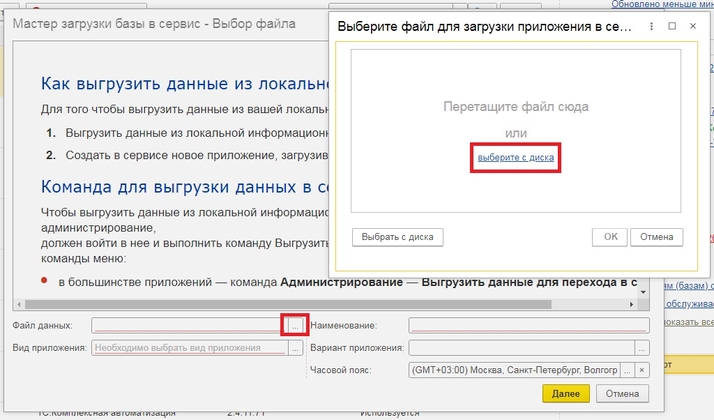Open time zone selection ellipsis button
Viewport: 714px width, 420px height.
627,370
